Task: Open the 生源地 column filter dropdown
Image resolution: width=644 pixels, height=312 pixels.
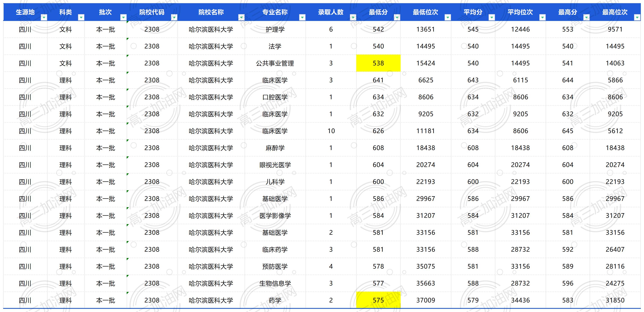Action: 44,17
